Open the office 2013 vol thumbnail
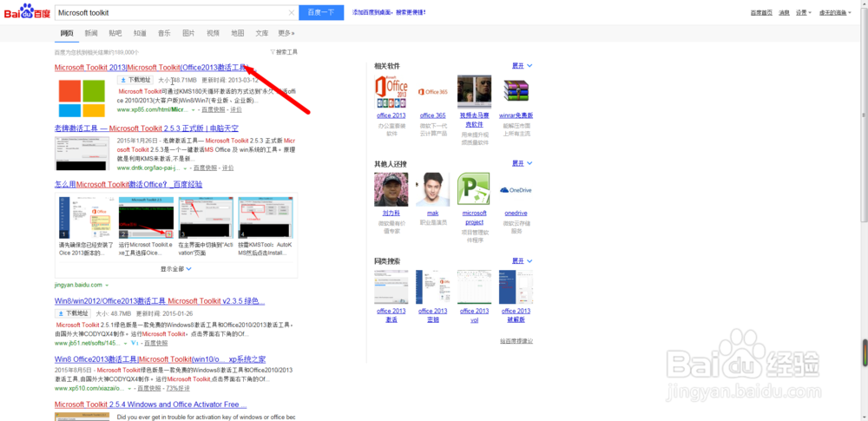 [475, 287]
